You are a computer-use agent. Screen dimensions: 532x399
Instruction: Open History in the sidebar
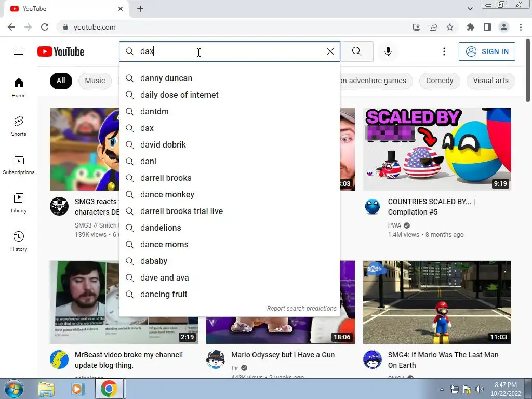(19, 241)
